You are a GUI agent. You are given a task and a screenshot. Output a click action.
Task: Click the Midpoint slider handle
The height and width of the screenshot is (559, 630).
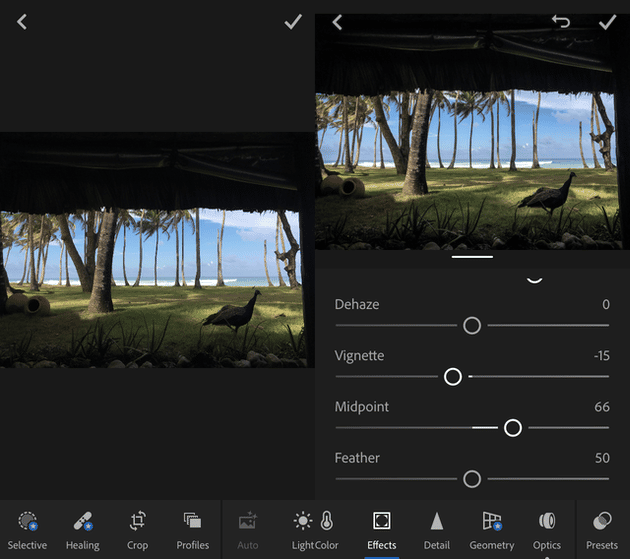[x=513, y=428]
